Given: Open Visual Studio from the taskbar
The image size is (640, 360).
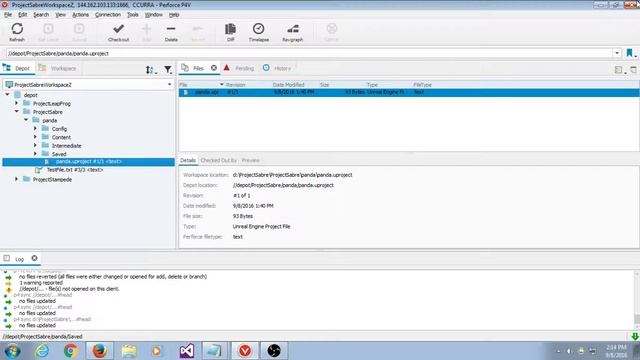Looking at the screenshot, I should (x=187, y=351).
